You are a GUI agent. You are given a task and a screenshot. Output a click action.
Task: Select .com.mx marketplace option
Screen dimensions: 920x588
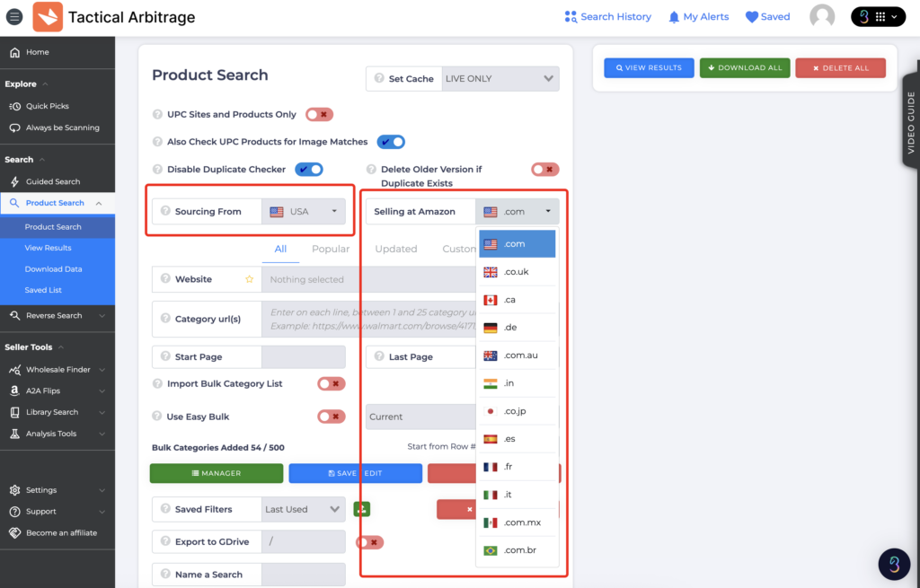click(x=517, y=522)
